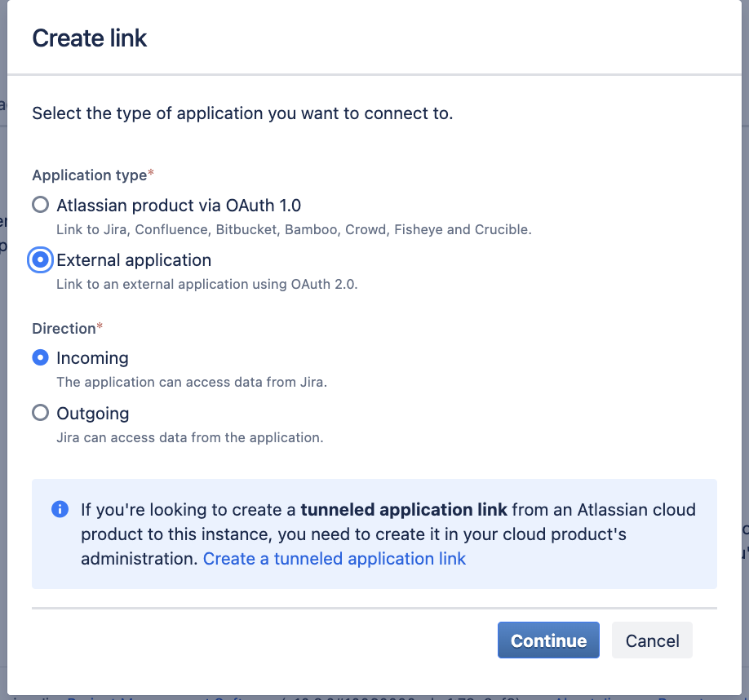Choose the Incoming direction radio button
Image resolution: width=749 pixels, height=700 pixels.
tap(40, 358)
